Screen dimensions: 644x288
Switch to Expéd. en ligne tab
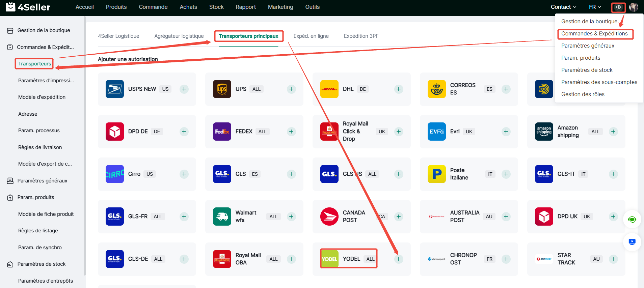[311, 36]
